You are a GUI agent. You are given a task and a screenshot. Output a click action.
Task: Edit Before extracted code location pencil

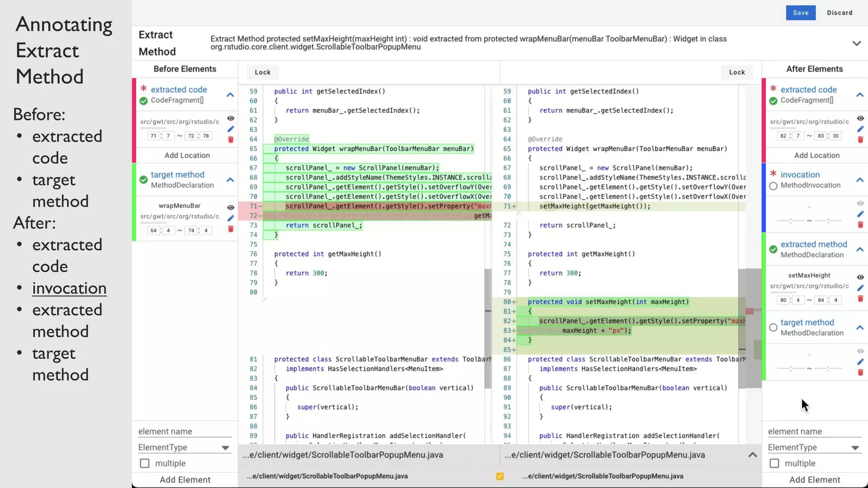pyautogui.click(x=231, y=129)
